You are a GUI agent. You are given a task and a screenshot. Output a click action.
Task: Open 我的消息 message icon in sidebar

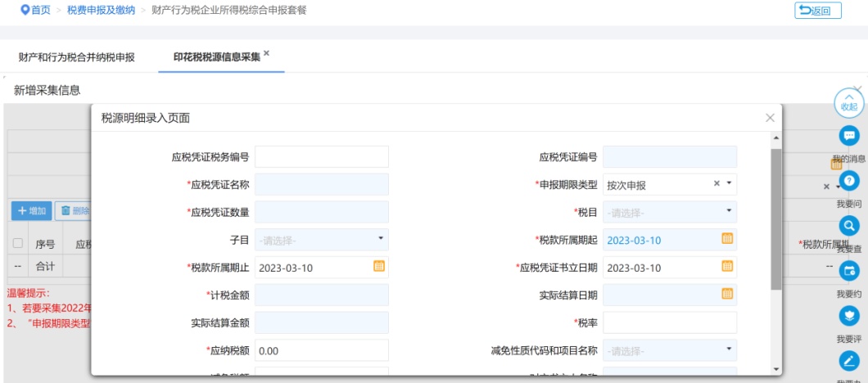[x=849, y=136]
